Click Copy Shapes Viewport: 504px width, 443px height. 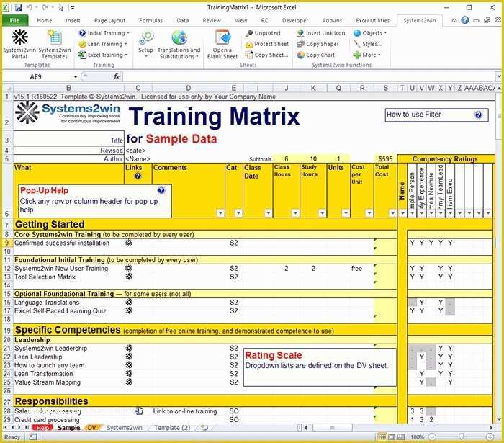318,44
